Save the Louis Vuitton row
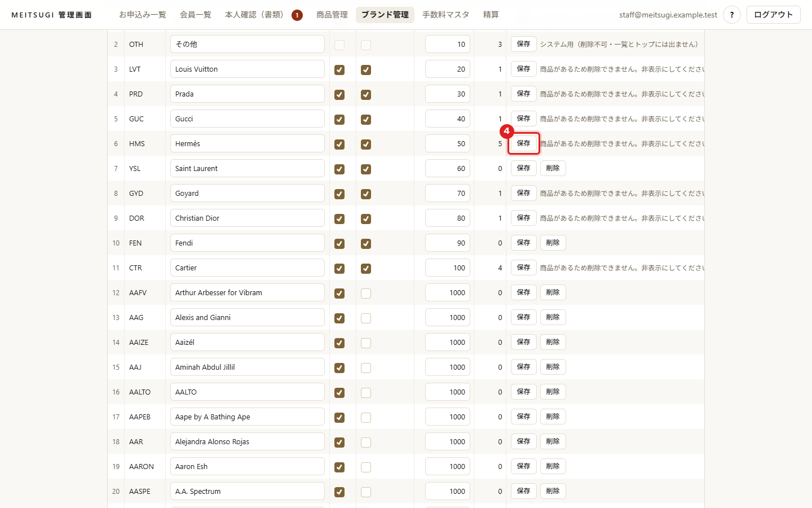Image resolution: width=812 pixels, height=508 pixels. tap(524, 69)
